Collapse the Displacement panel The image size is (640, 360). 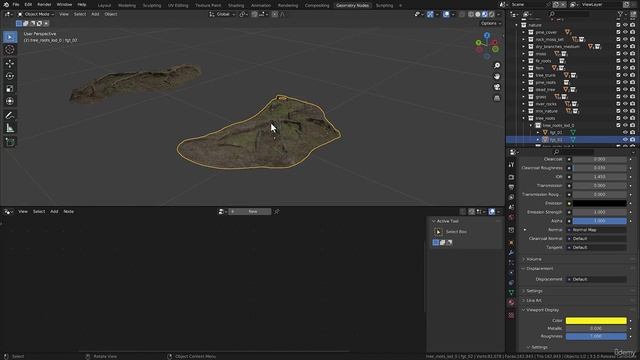tap(539, 269)
